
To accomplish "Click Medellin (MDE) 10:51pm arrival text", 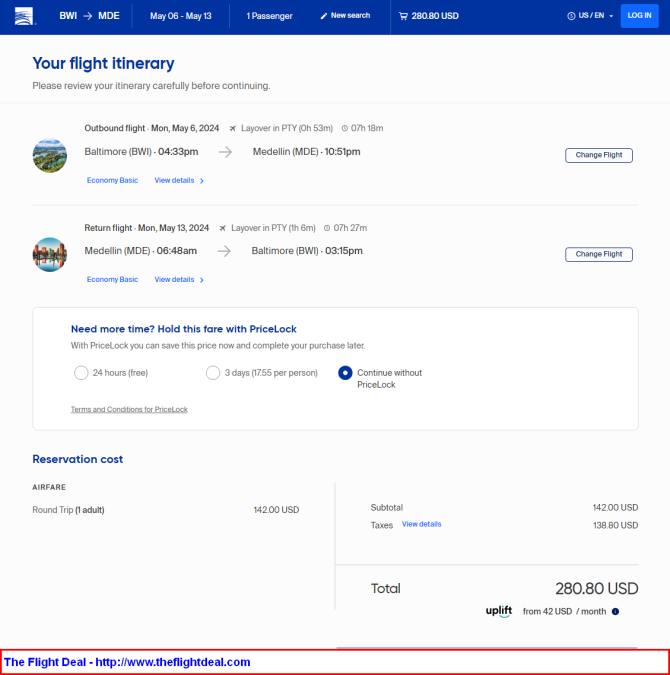I will 307,152.
